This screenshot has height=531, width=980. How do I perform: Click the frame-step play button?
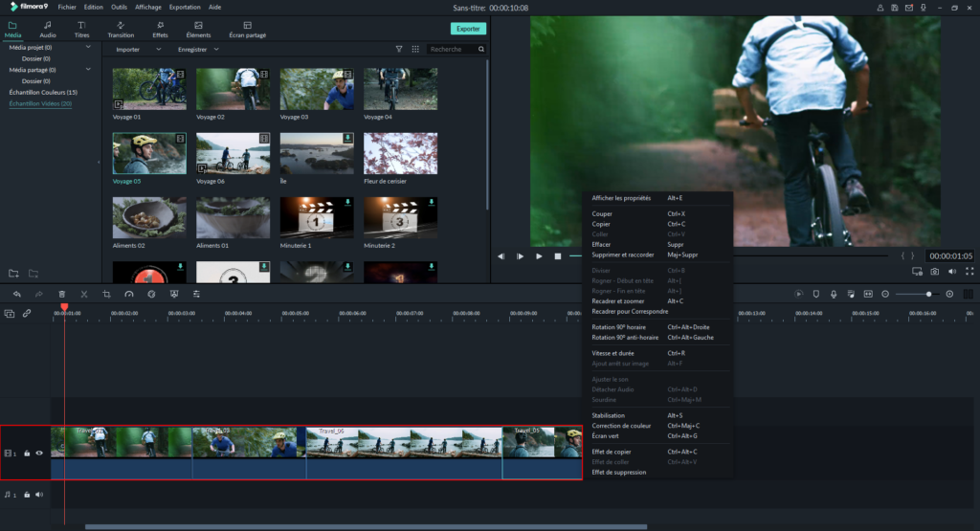(x=520, y=256)
